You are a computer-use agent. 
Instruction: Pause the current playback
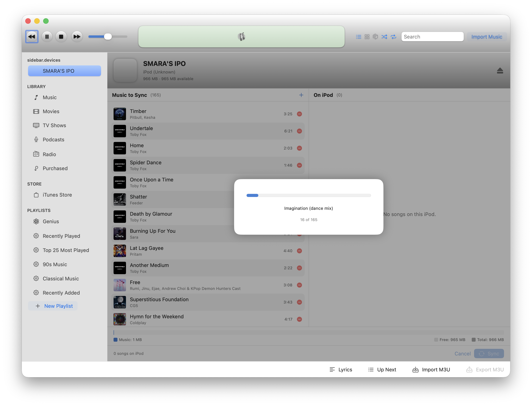tap(47, 37)
